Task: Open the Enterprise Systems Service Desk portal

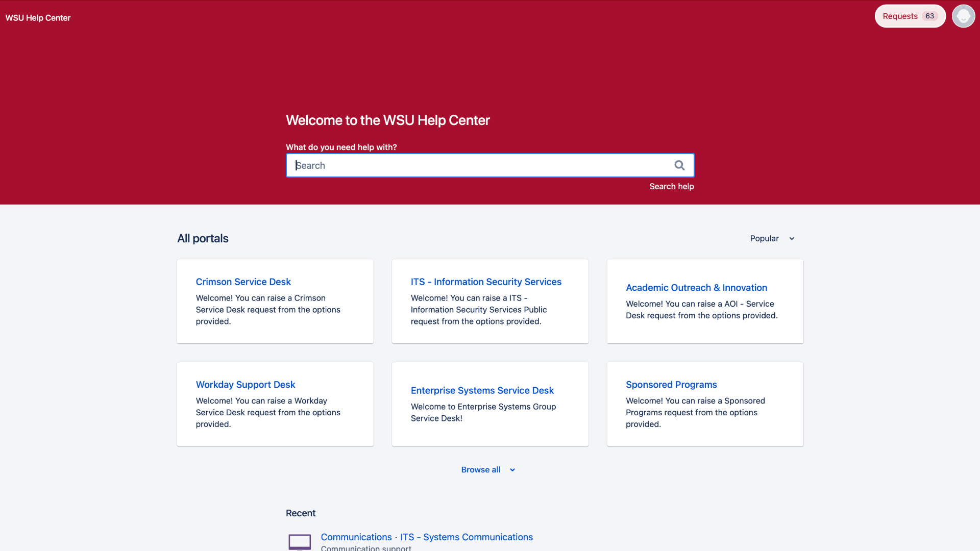Action: 482,390
